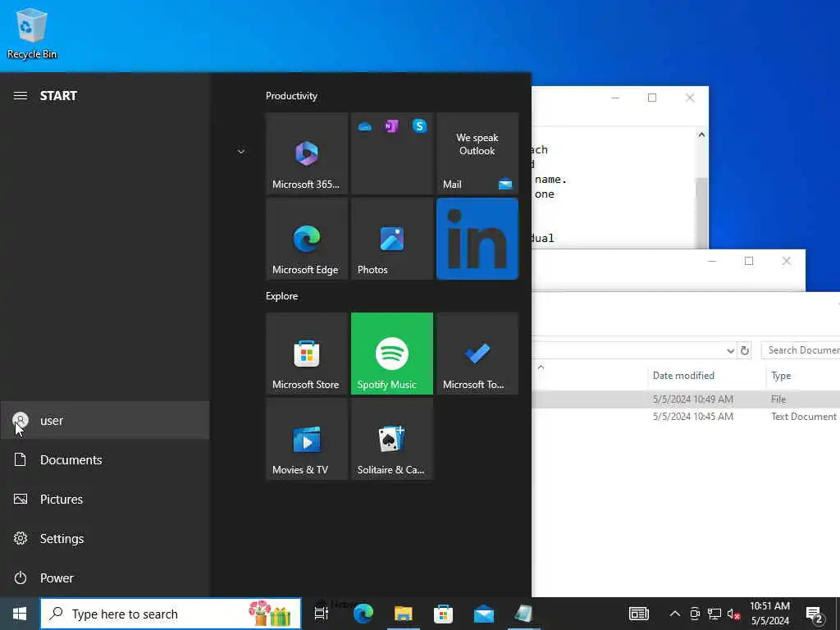
Task: Switch to Notepad on the taskbar
Action: (x=523, y=614)
